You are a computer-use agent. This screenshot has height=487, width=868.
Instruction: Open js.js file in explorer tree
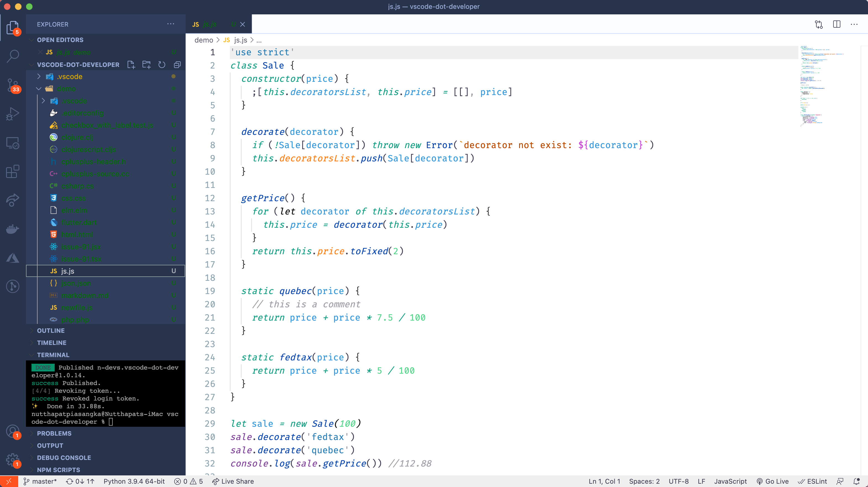(68, 271)
